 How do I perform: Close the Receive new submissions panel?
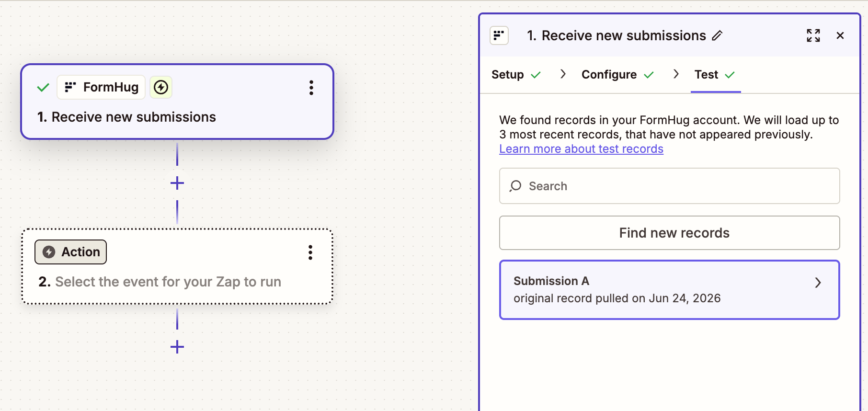pyautogui.click(x=840, y=35)
